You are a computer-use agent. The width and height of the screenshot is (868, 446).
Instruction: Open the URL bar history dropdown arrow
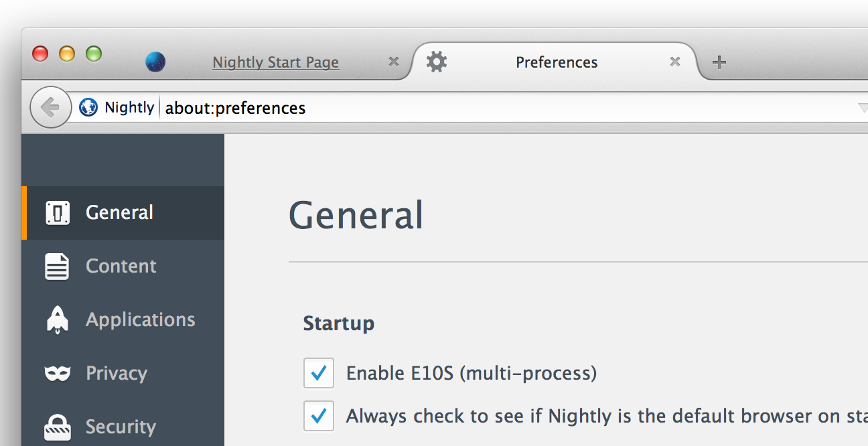coord(863,108)
